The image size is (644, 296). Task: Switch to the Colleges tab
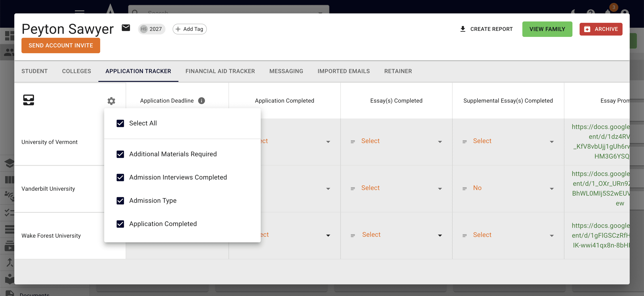coord(76,71)
